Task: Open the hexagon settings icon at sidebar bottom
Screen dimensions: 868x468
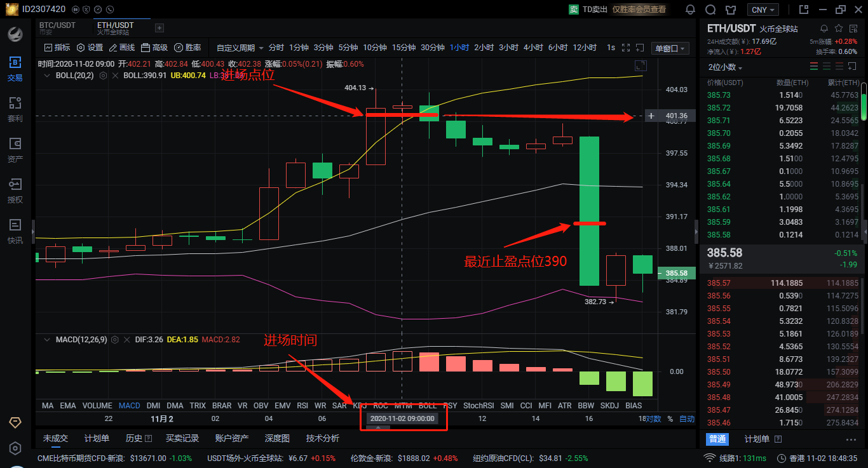Action: point(15,448)
